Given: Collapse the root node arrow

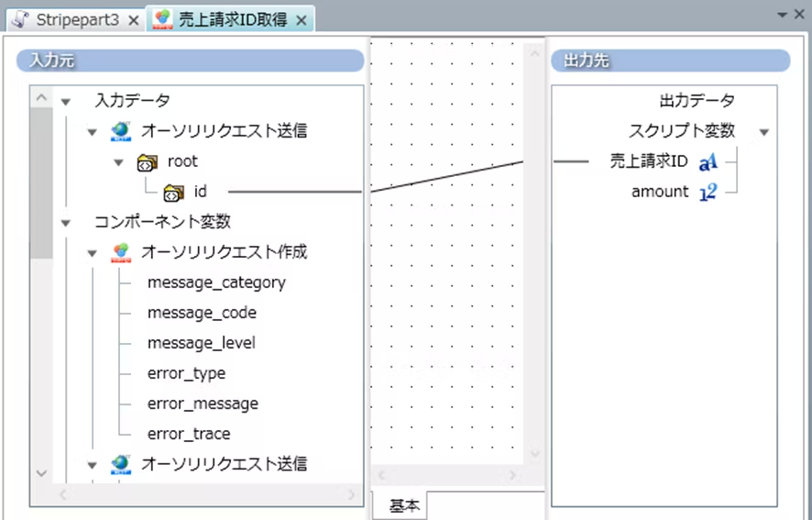Looking at the screenshot, I should tap(118, 162).
